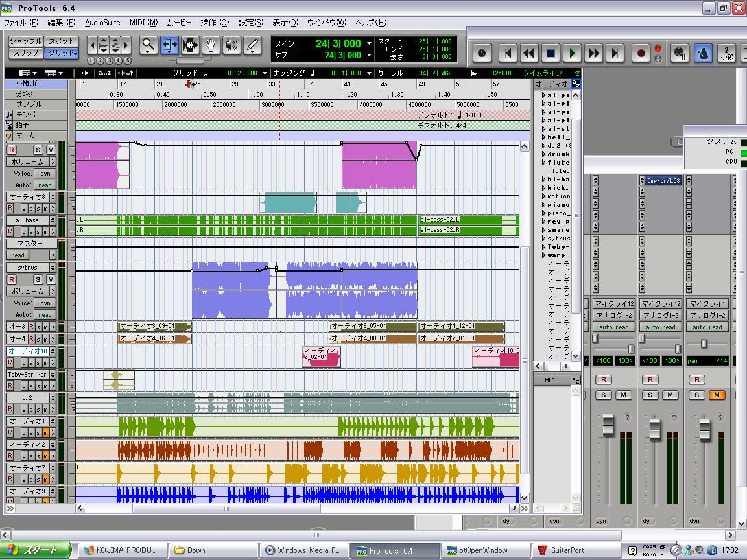Start playback with the Play button

pos(572,53)
